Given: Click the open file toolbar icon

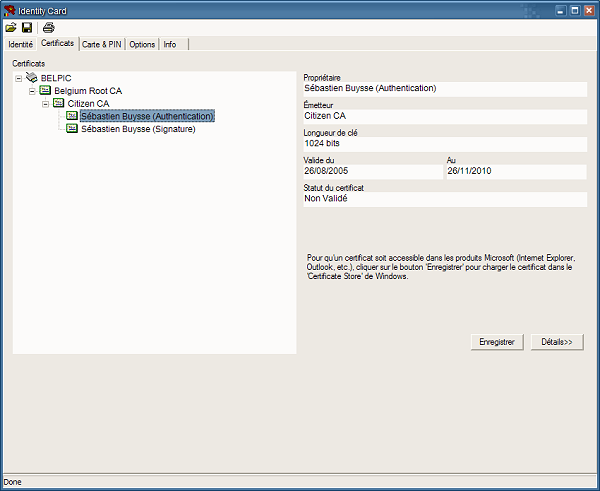Looking at the screenshot, I should tap(11, 27).
